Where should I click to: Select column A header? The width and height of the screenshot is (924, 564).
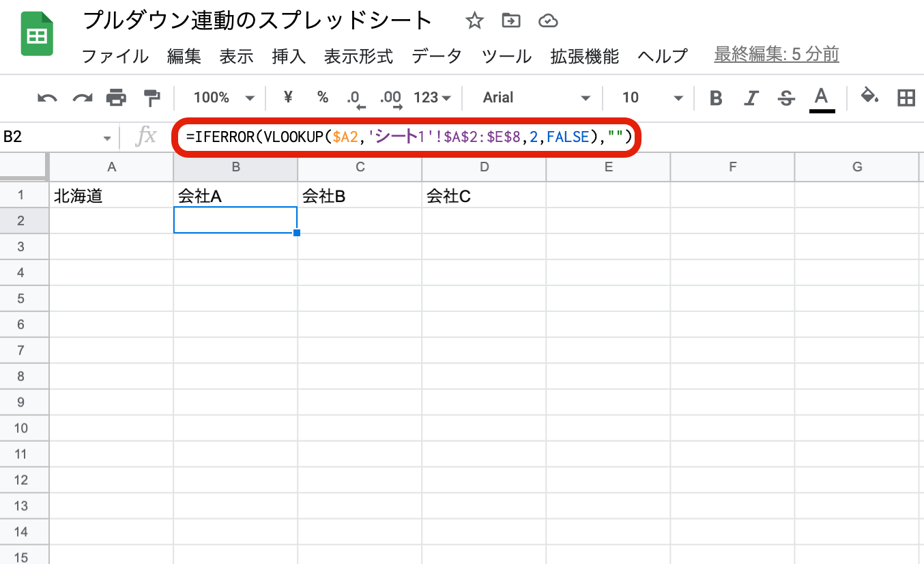(x=111, y=167)
